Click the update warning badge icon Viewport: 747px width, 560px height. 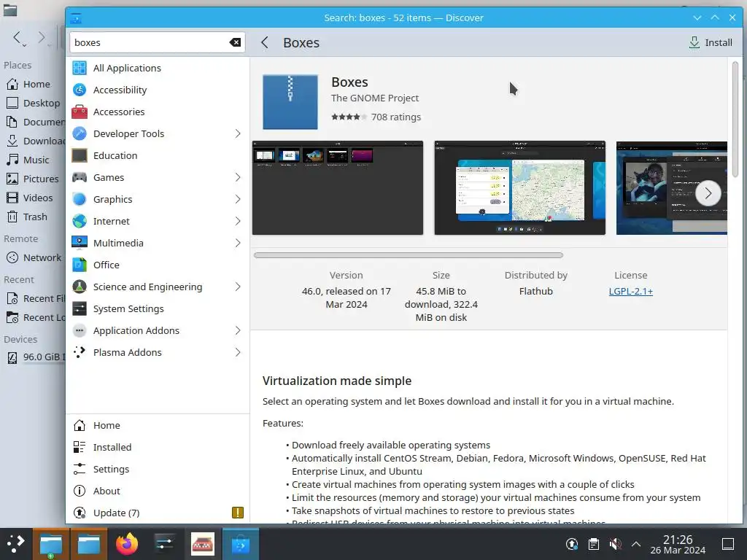pyautogui.click(x=237, y=513)
